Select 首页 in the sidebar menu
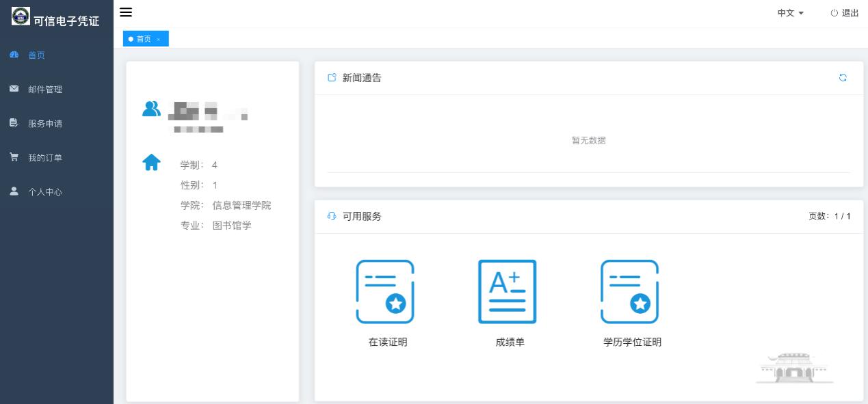The height and width of the screenshot is (404, 868). [x=37, y=55]
